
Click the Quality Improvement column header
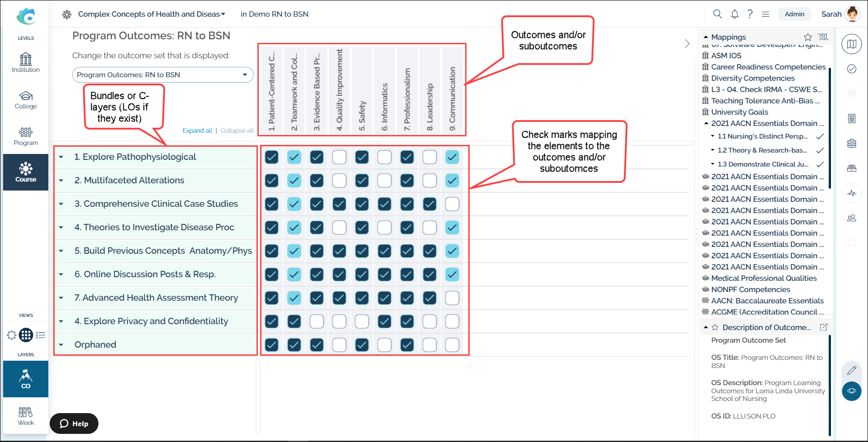pyautogui.click(x=339, y=89)
